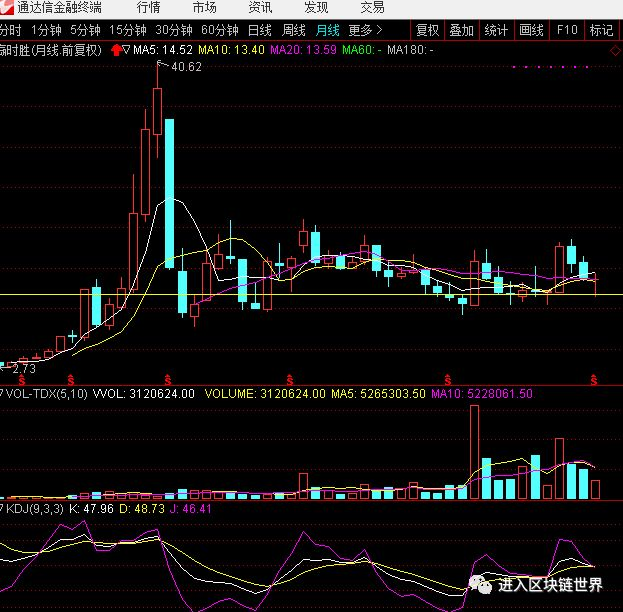This screenshot has height=612, width=623.
Task: Switch to 分时 chart period
Action: (10, 30)
